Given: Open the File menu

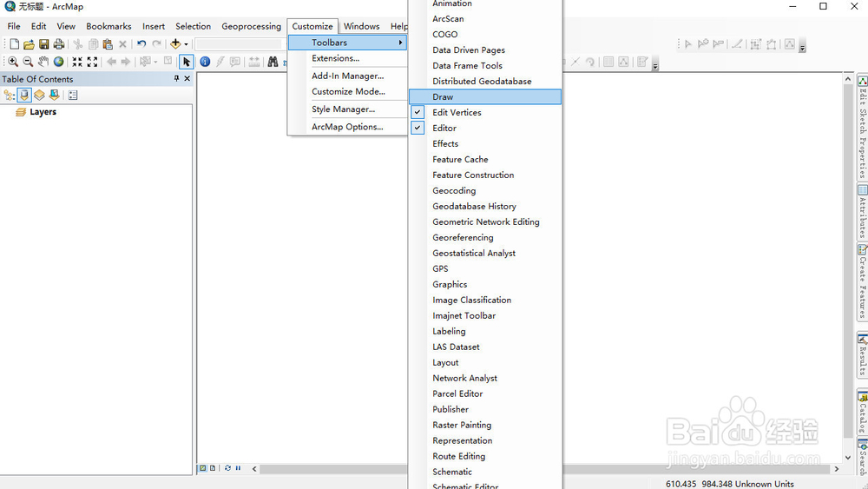Looking at the screenshot, I should 14,26.
